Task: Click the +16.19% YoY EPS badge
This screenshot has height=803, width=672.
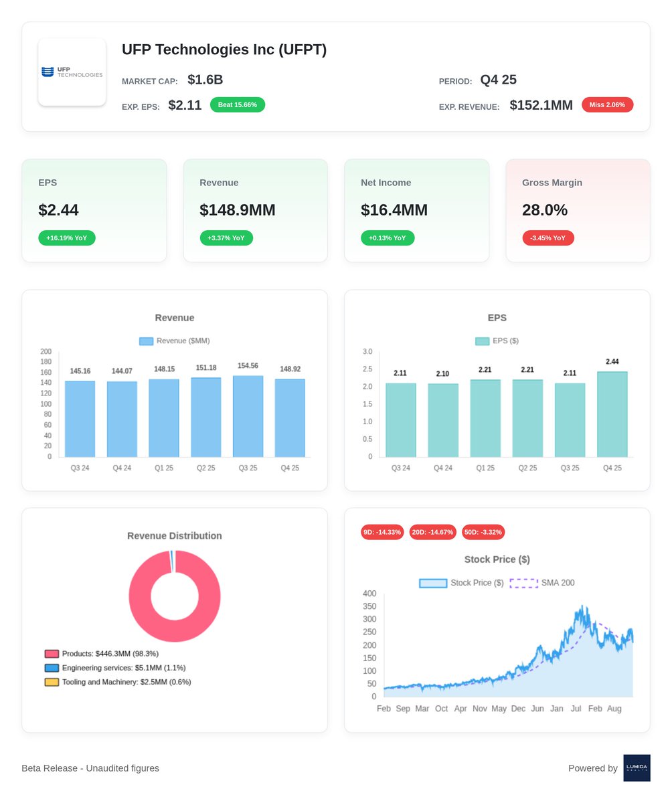Action: click(67, 238)
